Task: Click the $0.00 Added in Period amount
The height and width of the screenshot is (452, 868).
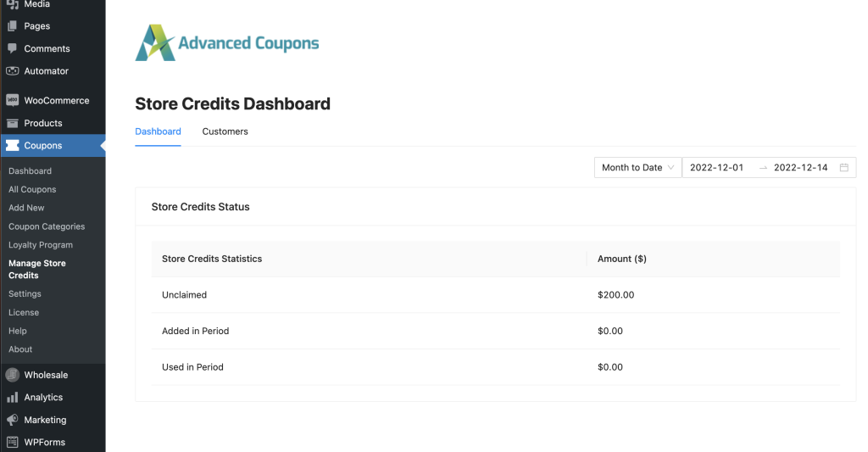Action: 610,331
